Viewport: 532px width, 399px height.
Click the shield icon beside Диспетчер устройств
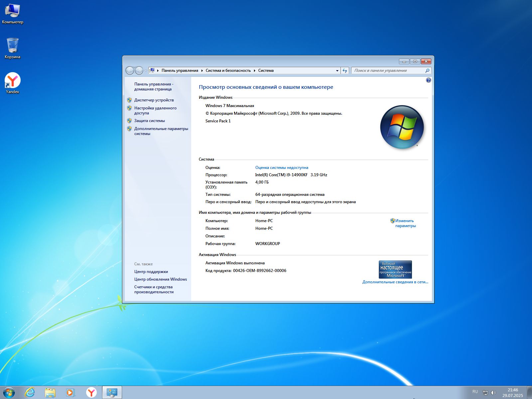(x=129, y=100)
